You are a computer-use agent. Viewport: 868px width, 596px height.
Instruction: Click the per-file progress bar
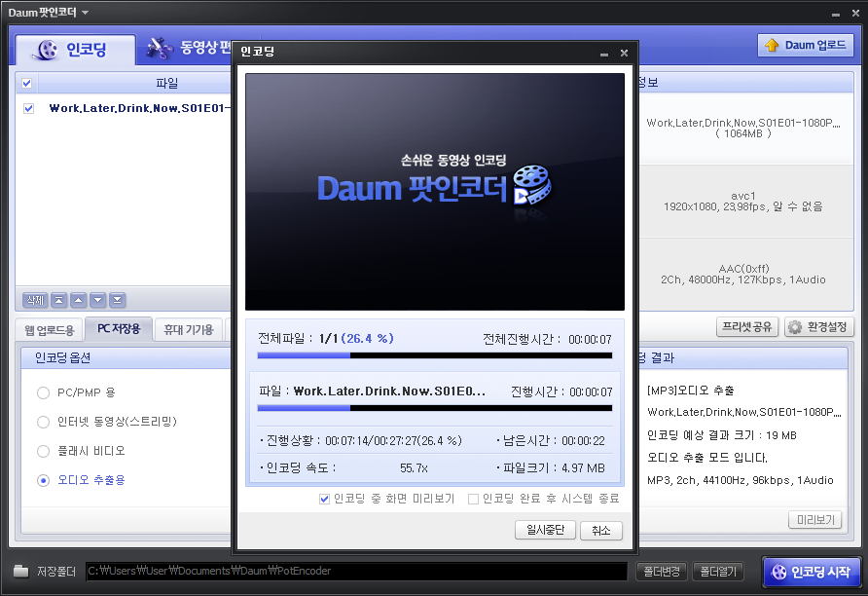435,408
